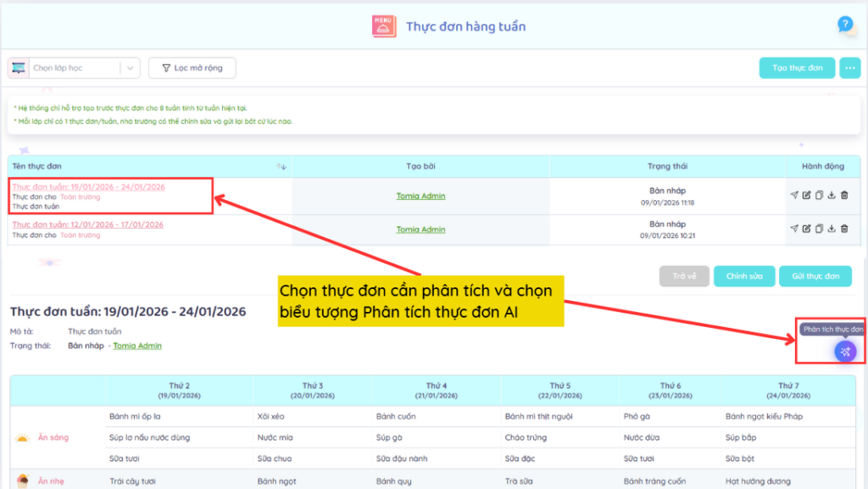Delete the 19/01/2026 menu with trash icon

(x=844, y=196)
